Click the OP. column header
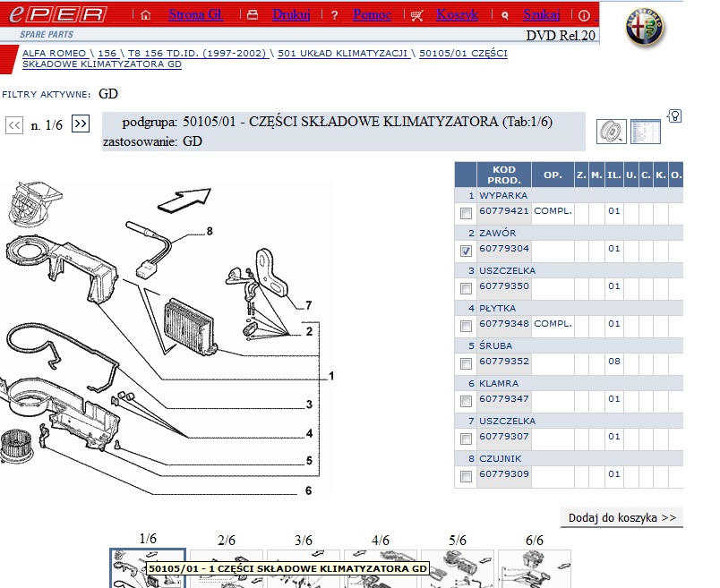The height and width of the screenshot is (588, 720). tap(553, 175)
